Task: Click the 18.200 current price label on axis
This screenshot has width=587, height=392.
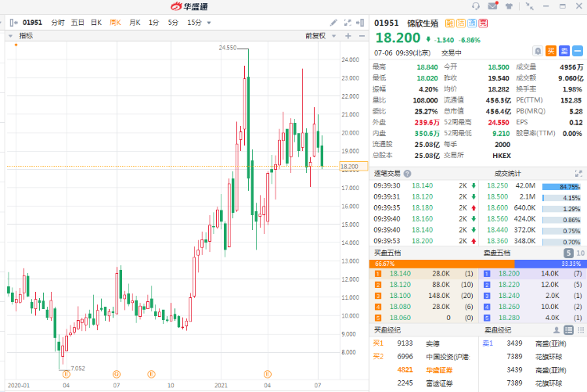Action: pos(353,167)
